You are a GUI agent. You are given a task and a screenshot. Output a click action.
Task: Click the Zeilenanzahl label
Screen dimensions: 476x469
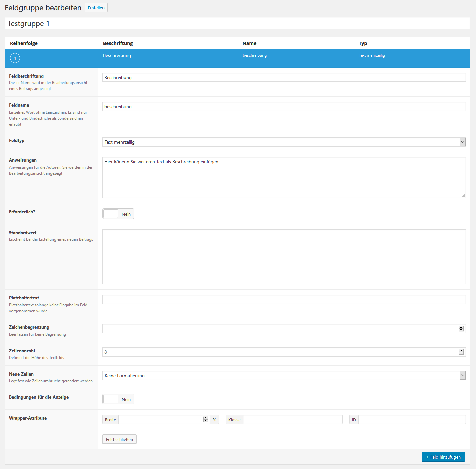22,351
